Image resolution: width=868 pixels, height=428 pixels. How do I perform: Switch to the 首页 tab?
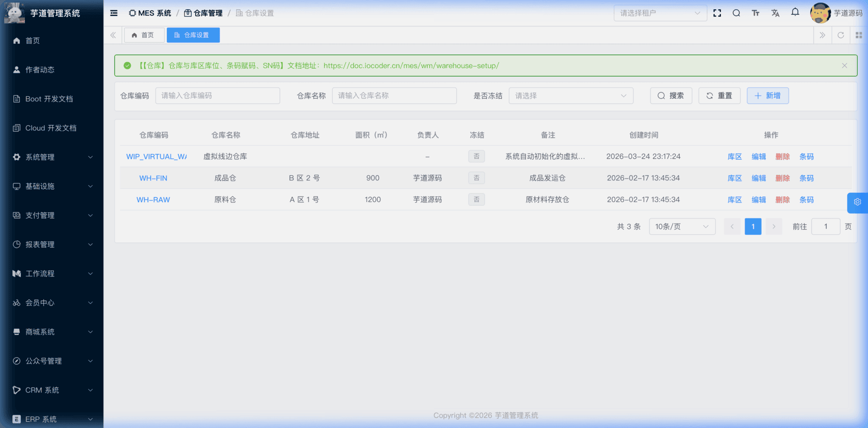pos(144,35)
